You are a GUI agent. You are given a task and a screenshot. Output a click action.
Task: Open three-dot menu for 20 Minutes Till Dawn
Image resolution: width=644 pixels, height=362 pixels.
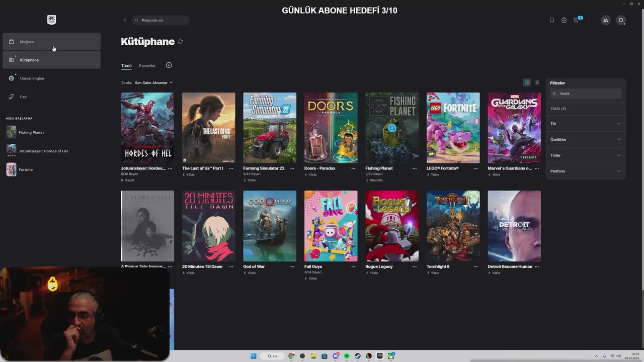coord(231,266)
